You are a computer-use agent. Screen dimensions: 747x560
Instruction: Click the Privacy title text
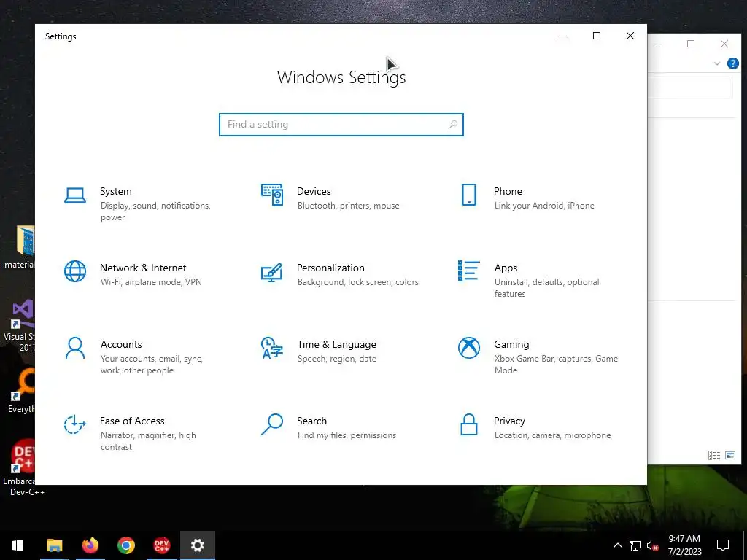click(x=509, y=421)
